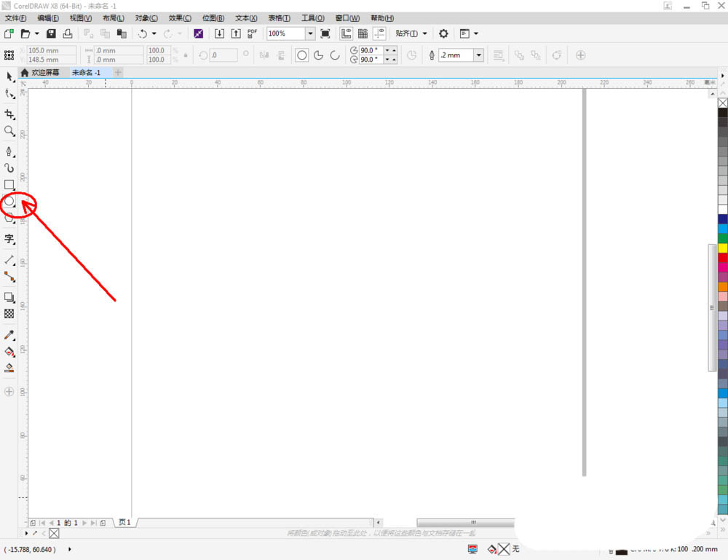Click the Undo button
Viewport: 728px width, 560px height.
pyautogui.click(x=143, y=33)
